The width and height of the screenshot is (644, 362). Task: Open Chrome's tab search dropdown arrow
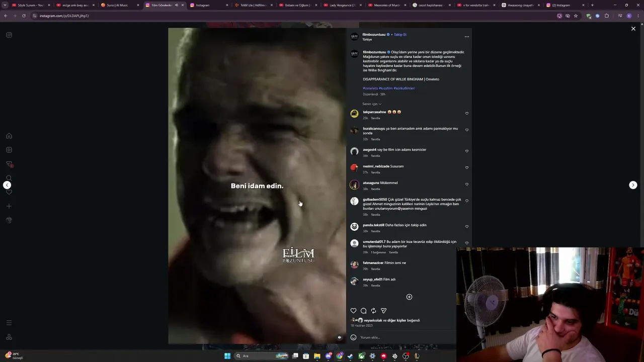(x=6, y=5)
